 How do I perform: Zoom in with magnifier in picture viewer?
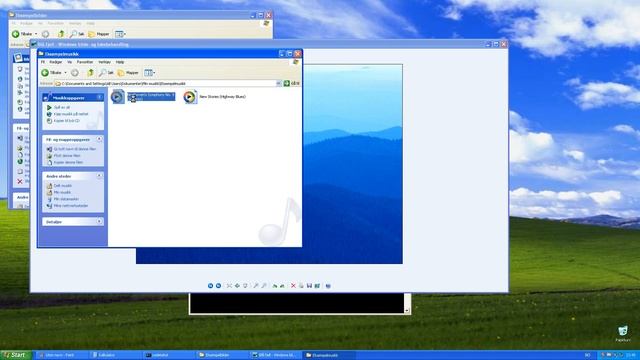256,286
